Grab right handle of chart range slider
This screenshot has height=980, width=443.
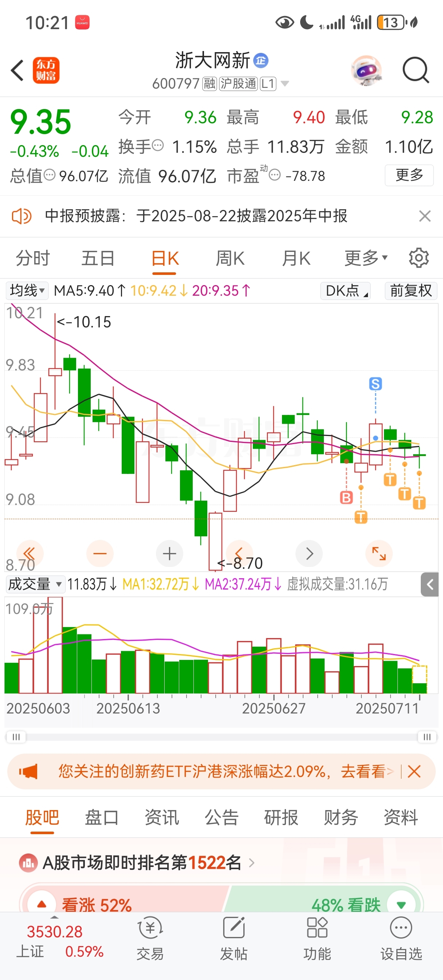coord(427,737)
